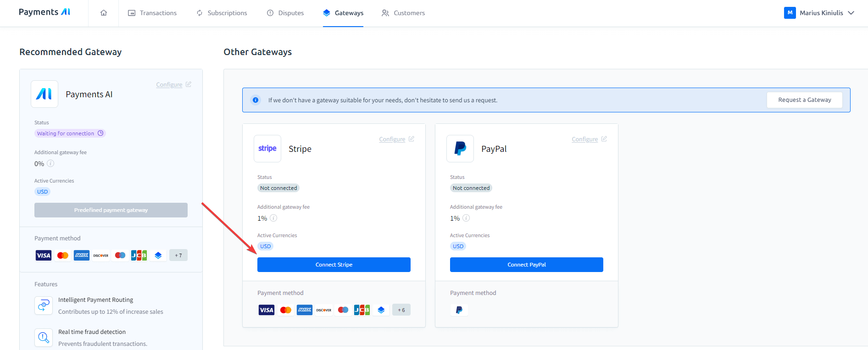Image resolution: width=868 pixels, height=350 pixels.
Task: Click the Visa icon in Stripe card
Action: (267, 310)
